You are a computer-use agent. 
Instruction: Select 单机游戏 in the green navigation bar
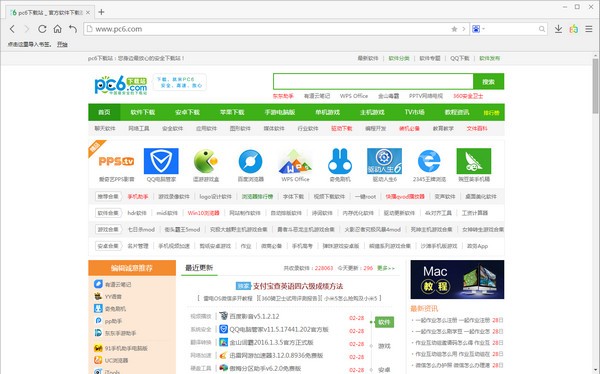tap(327, 112)
